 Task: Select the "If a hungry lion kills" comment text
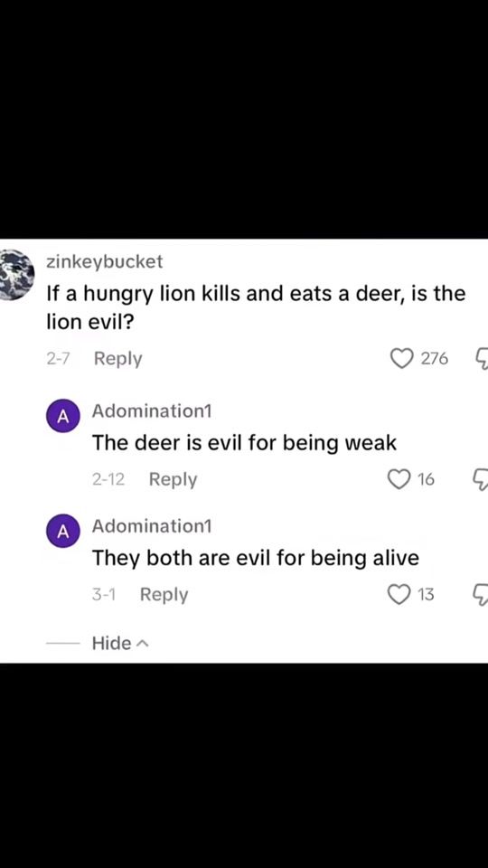(x=256, y=307)
